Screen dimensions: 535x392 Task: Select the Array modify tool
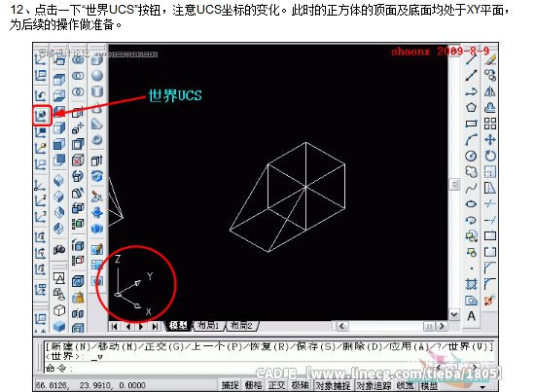pyautogui.click(x=490, y=124)
